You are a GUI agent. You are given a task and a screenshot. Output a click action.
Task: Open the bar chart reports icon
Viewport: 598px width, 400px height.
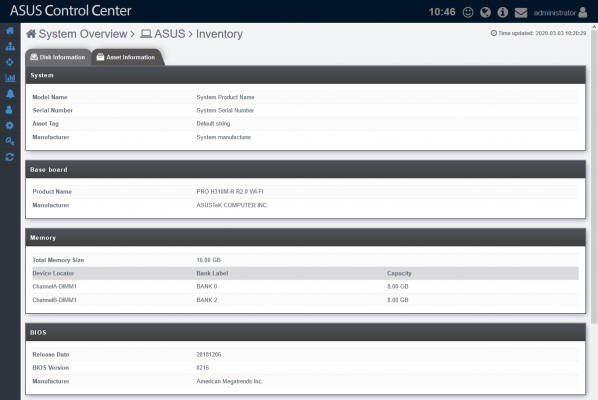tap(10, 78)
